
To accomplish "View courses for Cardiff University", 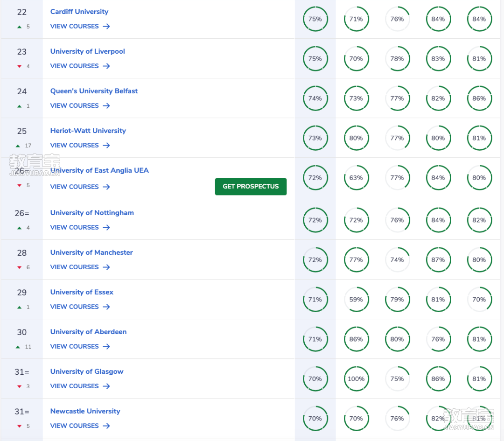I will (80, 26).
